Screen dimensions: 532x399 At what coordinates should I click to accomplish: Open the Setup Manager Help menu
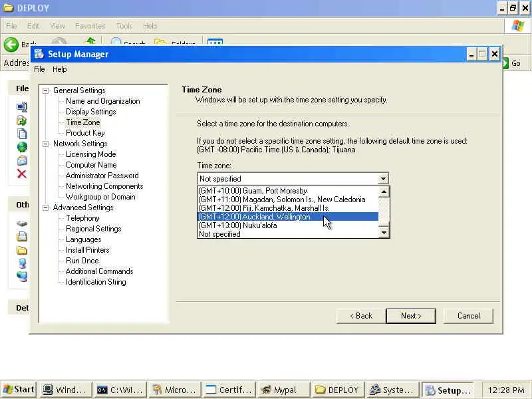(x=60, y=69)
